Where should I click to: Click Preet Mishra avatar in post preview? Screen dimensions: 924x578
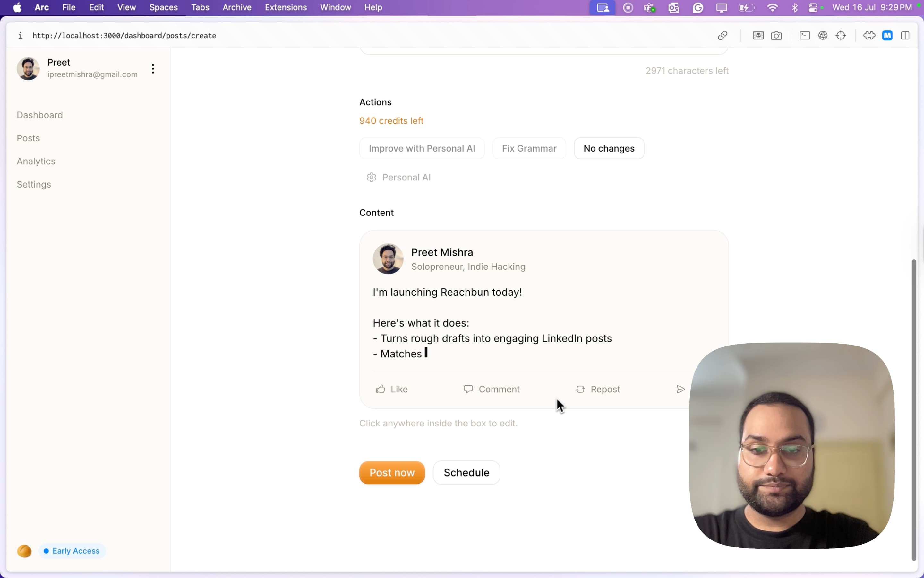coord(388,259)
